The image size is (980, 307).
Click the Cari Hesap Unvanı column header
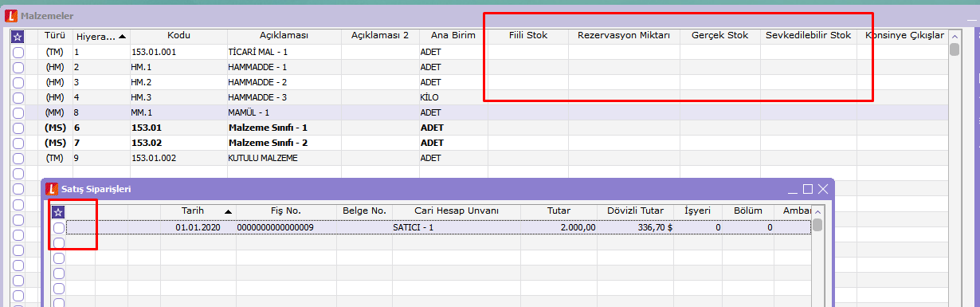coord(457,211)
